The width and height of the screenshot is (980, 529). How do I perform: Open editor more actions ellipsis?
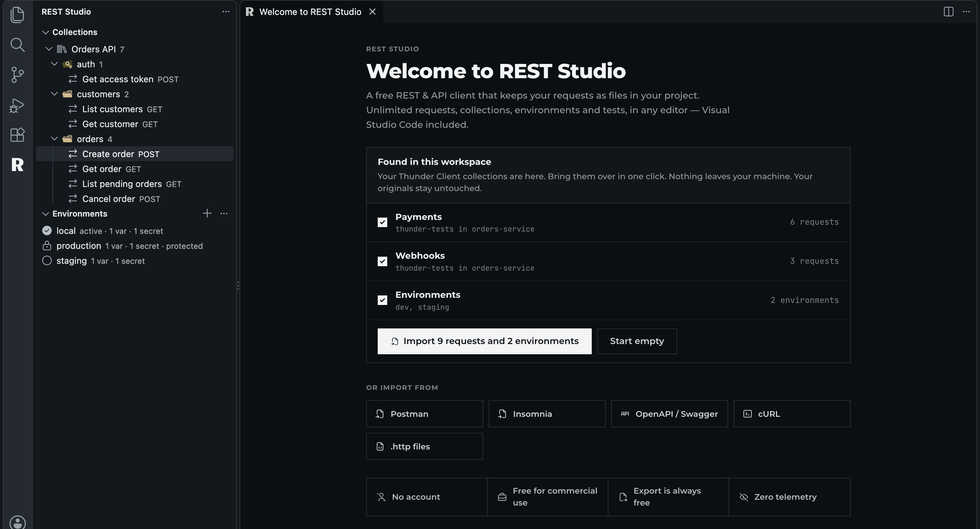966,12
